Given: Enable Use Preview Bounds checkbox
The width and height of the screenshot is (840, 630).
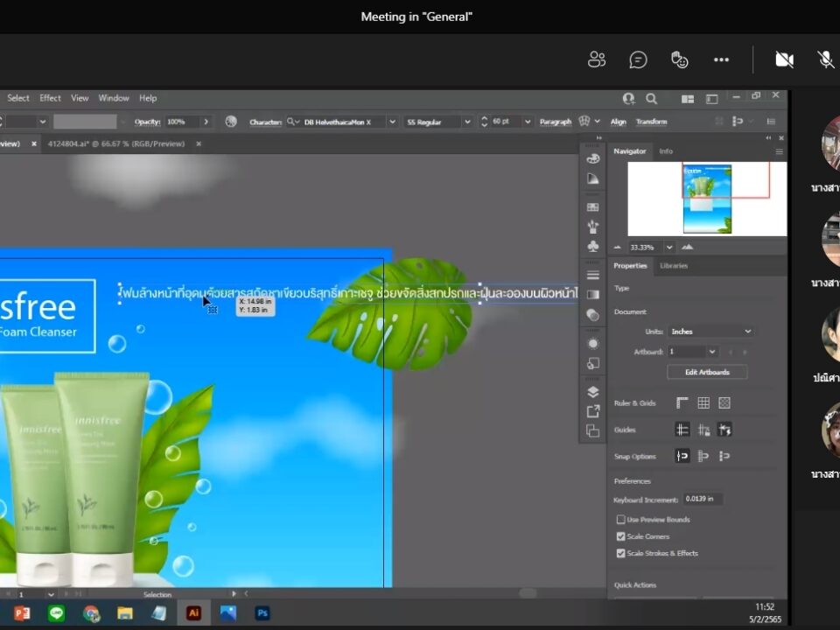Looking at the screenshot, I should click(621, 519).
